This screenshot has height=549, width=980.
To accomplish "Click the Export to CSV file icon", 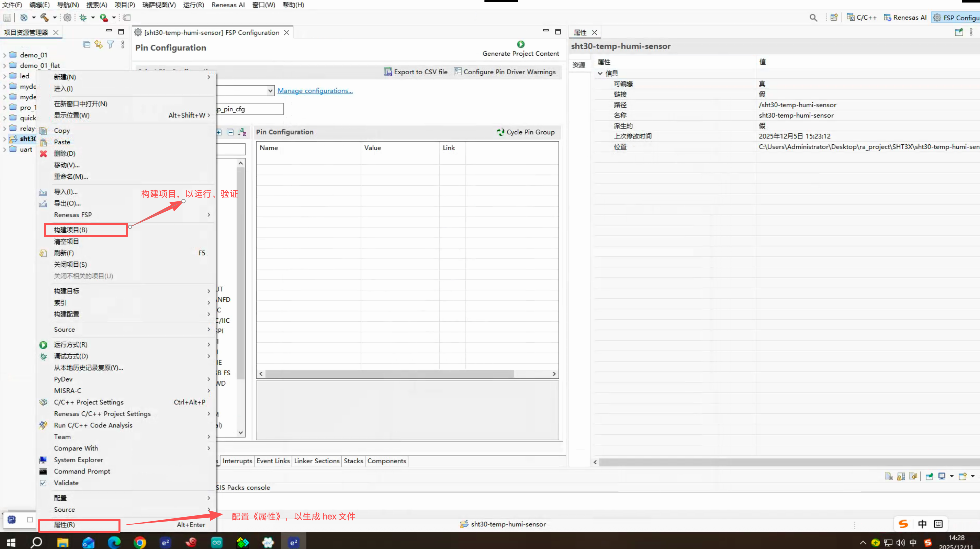I will pyautogui.click(x=388, y=72).
